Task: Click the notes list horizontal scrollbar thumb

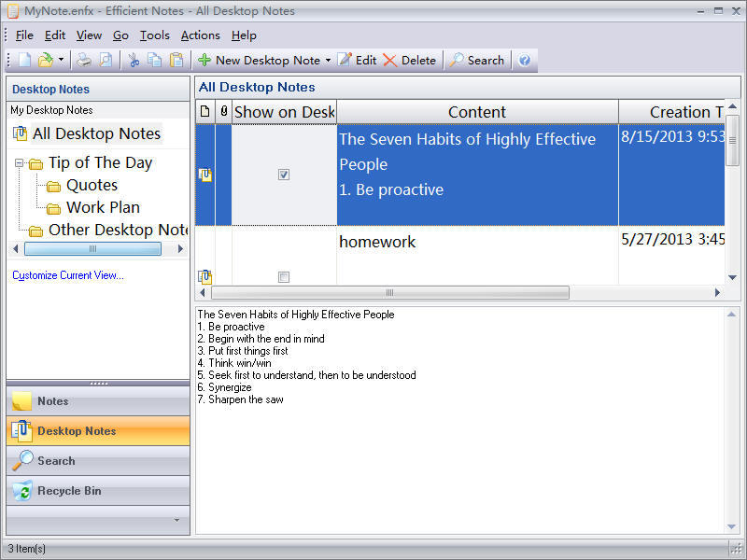Action: [x=390, y=292]
